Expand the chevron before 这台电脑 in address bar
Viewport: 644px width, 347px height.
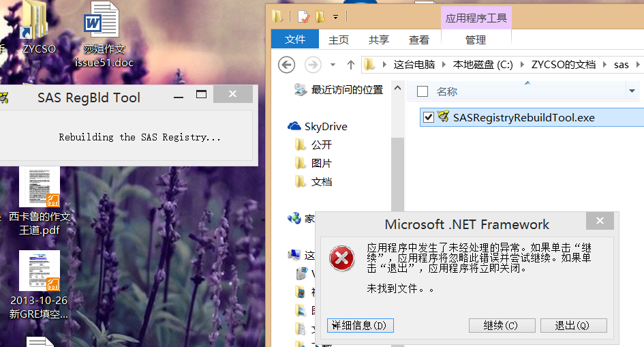tap(384, 65)
